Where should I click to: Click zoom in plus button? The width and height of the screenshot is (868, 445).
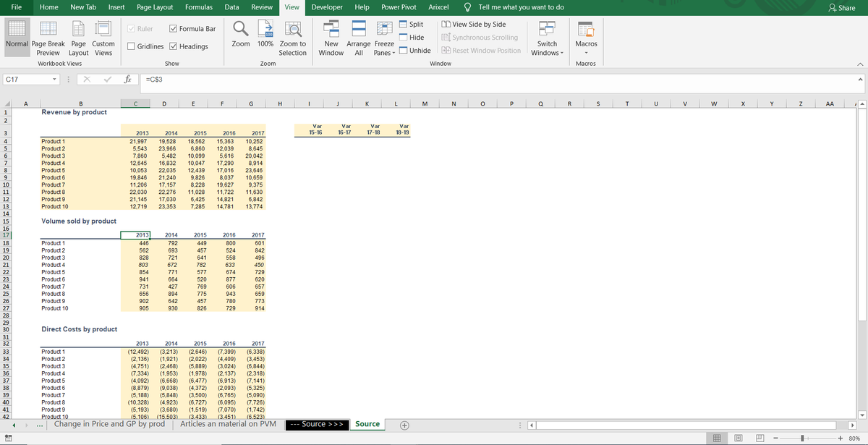(x=841, y=438)
